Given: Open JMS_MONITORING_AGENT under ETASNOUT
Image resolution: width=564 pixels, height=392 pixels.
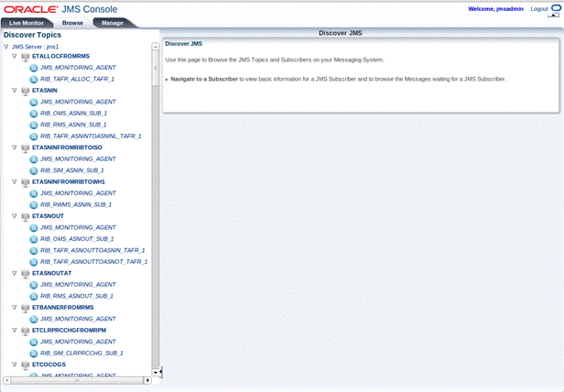Looking at the screenshot, I should (78, 227).
